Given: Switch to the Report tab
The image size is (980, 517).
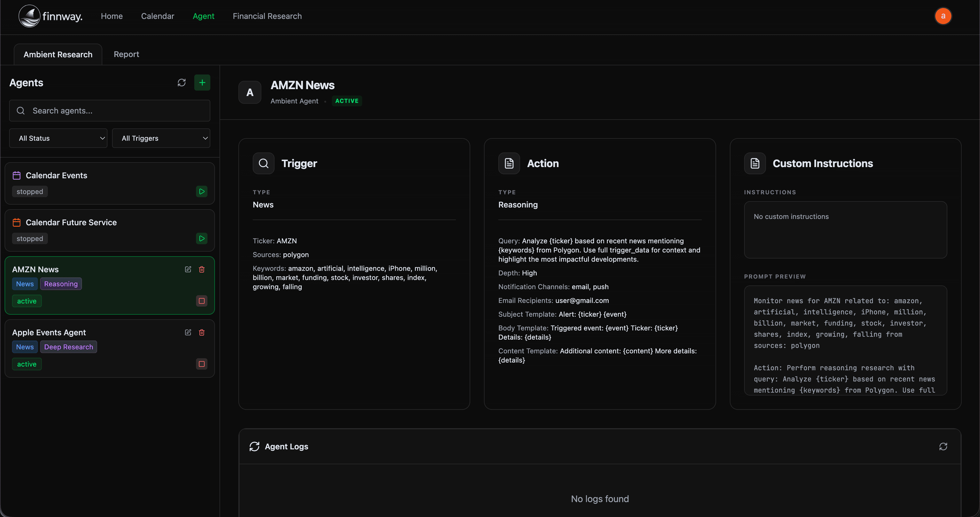Looking at the screenshot, I should tap(126, 54).
